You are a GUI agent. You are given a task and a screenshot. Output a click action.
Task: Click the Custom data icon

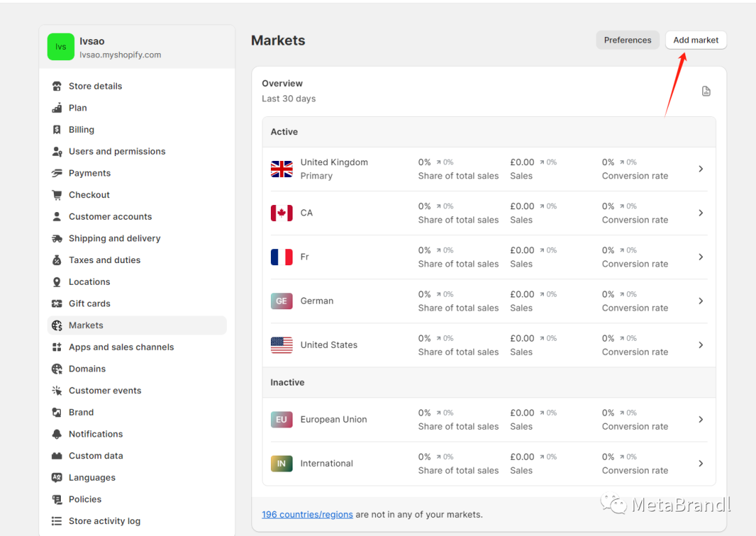point(57,456)
